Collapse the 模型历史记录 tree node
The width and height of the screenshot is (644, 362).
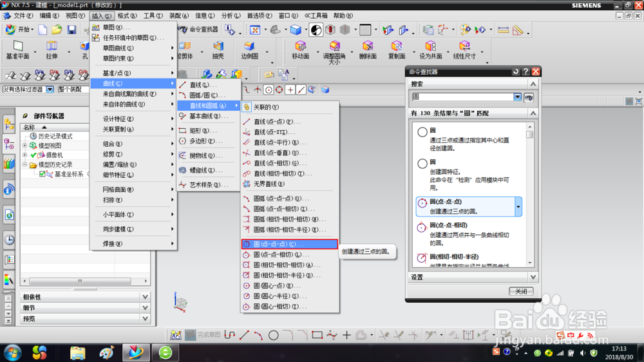click(24, 164)
